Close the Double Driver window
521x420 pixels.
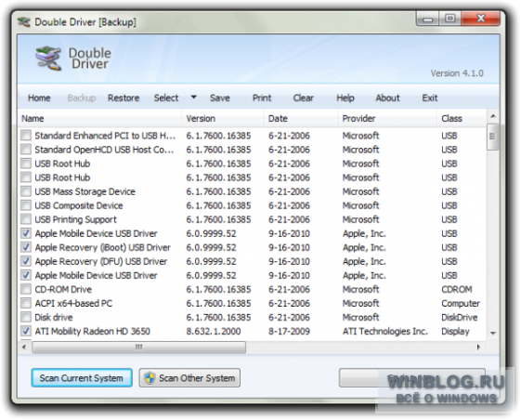click(x=480, y=19)
